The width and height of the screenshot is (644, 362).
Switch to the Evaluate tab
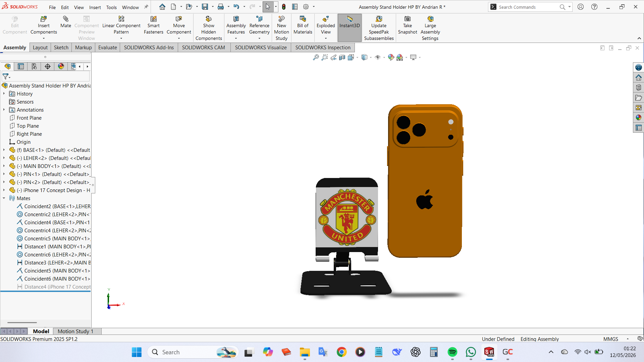pos(108,48)
